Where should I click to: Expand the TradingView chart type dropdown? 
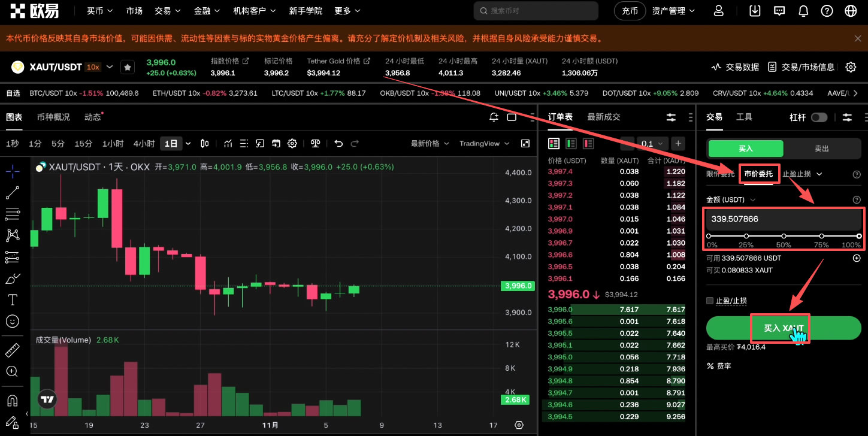pos(507,144)
